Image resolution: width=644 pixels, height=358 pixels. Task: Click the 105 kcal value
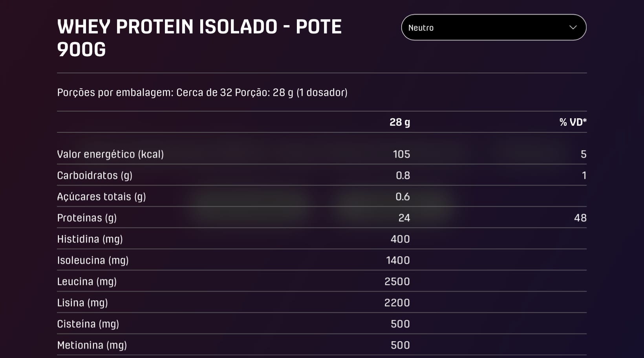click(x=401, y=154)
